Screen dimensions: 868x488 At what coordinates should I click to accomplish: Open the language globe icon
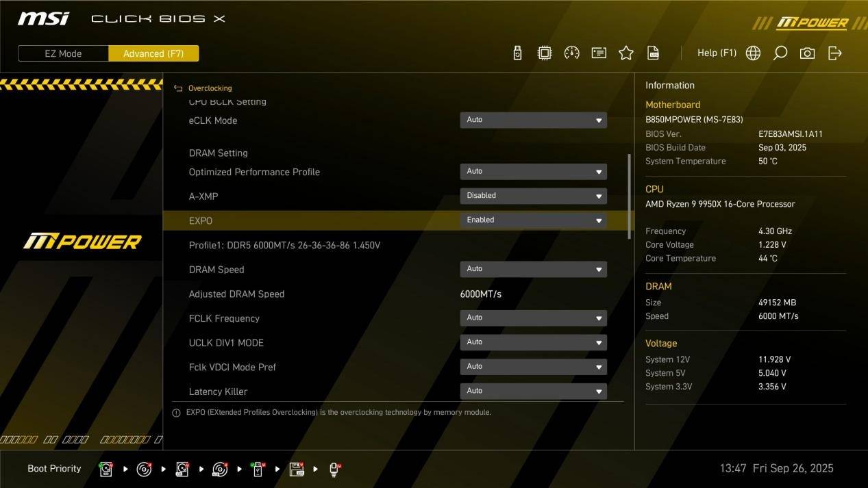click(x=753, y=53)
